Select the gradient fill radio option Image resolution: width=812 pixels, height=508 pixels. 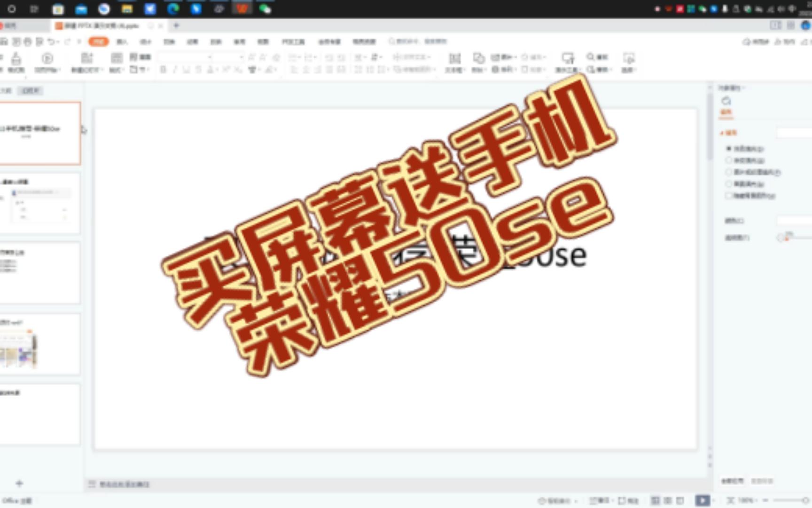(745, 160)
